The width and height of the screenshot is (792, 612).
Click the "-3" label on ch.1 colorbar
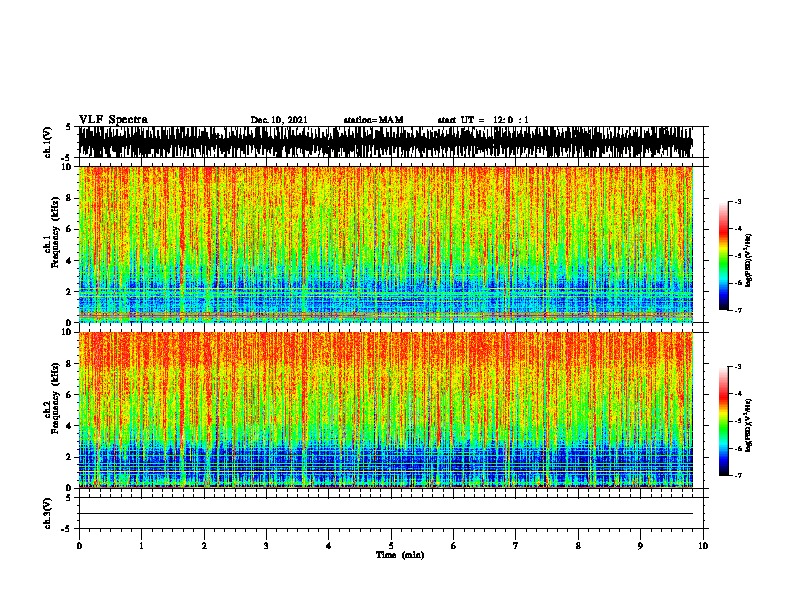click(x=738, y=202)
